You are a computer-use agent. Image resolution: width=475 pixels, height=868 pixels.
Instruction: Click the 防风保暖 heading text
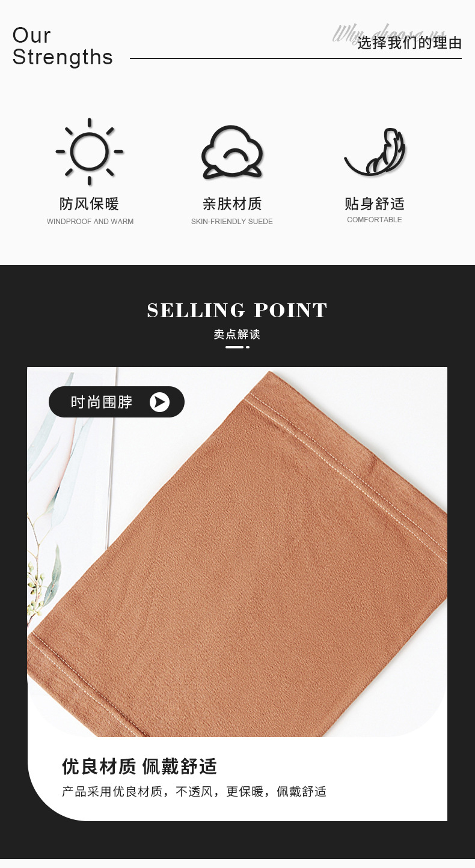[90, 204]
